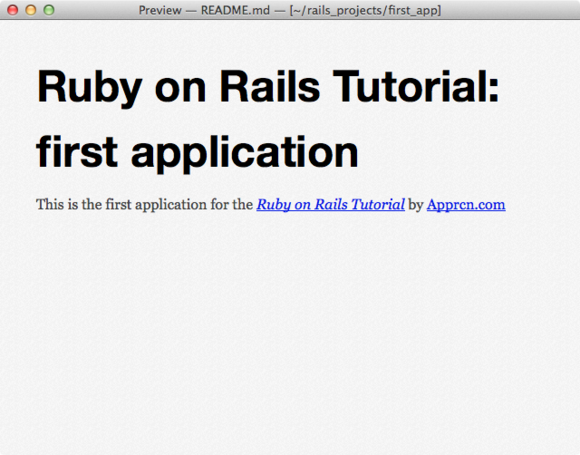Close the README.md preview window
Image resolution: width=580 pixels, height=455 pixels.
click(x=13, y=10)
